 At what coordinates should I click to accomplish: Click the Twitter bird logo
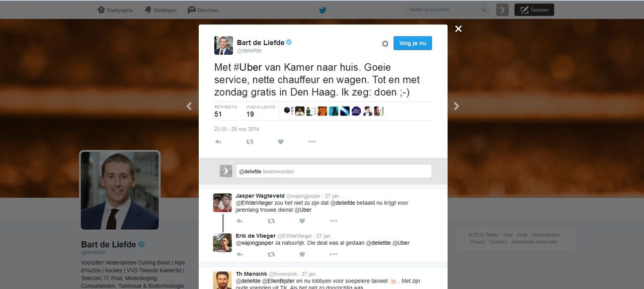click(x=323, y=10)
